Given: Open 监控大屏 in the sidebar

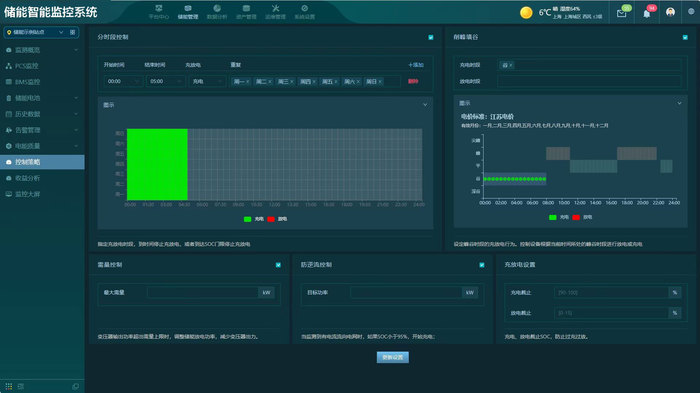Looking at the screenshot, I should (x=42, y=194).
